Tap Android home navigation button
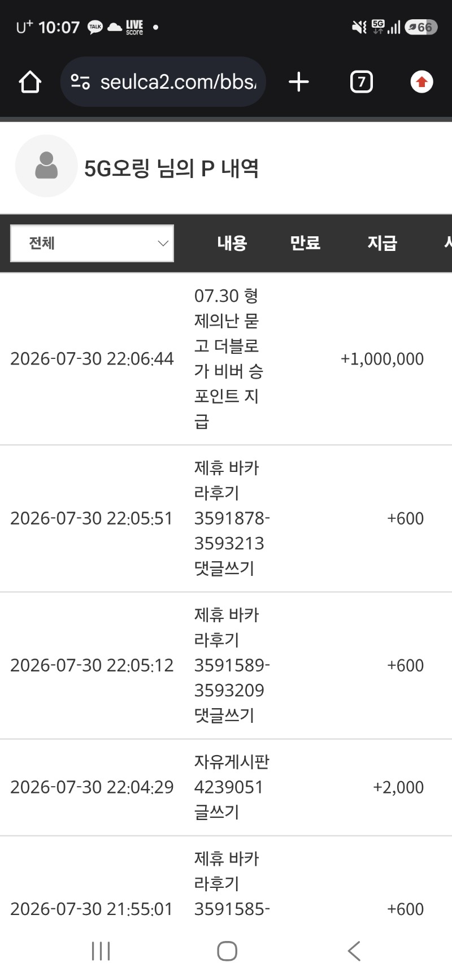The height and width of the screenshot is (980, 452). (x=227, y=951)
